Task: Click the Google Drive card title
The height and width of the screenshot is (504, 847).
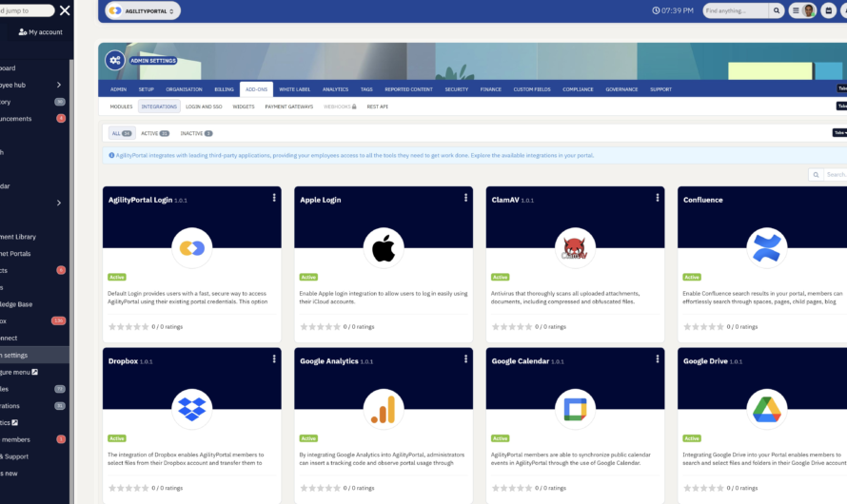Action: 705,361
